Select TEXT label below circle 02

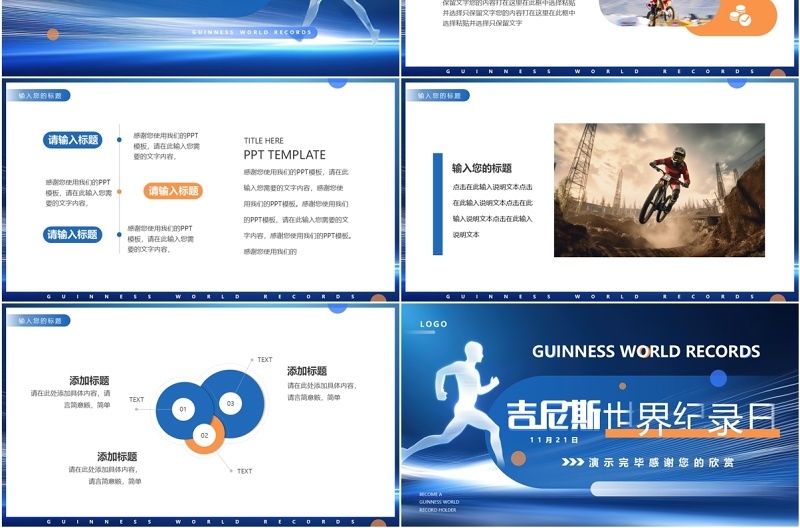coord(244,471)
